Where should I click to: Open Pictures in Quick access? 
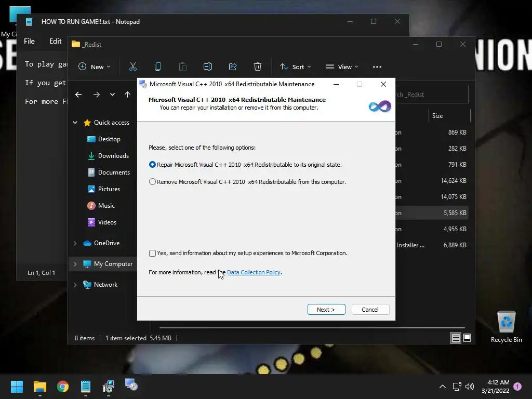point(103,189)
